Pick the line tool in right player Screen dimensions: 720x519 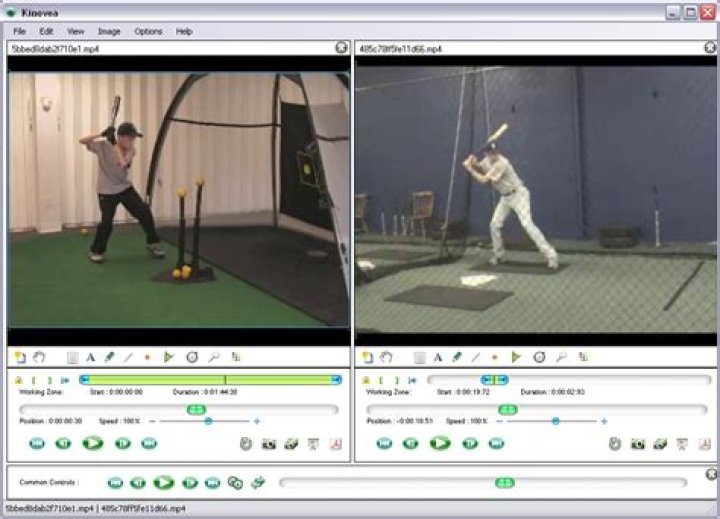point(476,357)
